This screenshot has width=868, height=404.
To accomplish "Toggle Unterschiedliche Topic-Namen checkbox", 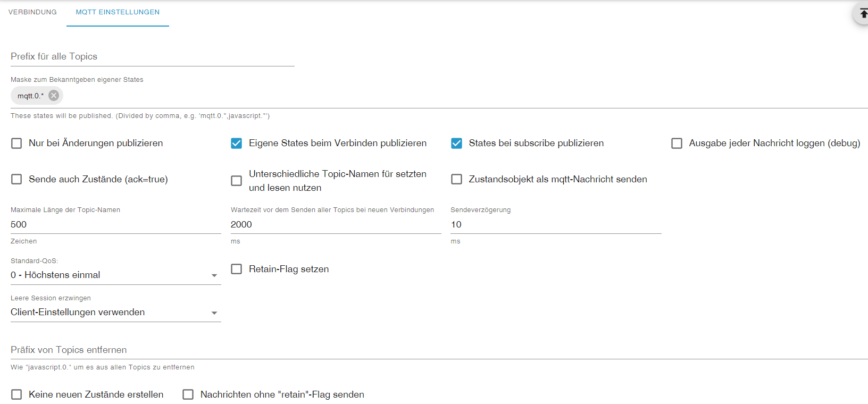I will [236, 181].
